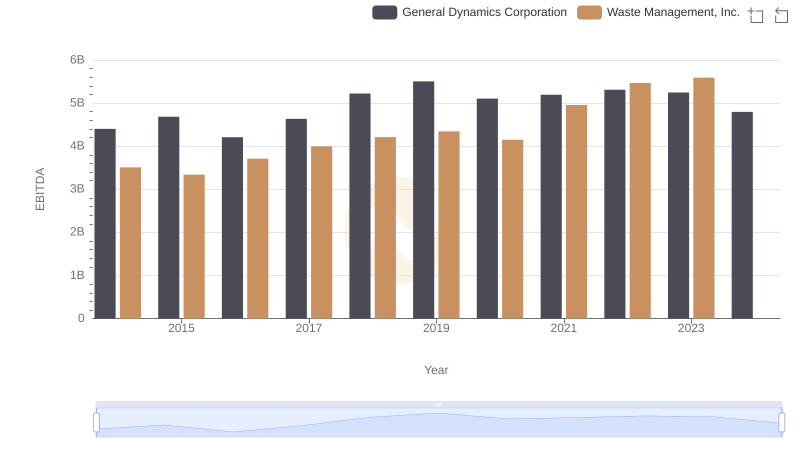Click the 1B y-axis label

point(77,275)
